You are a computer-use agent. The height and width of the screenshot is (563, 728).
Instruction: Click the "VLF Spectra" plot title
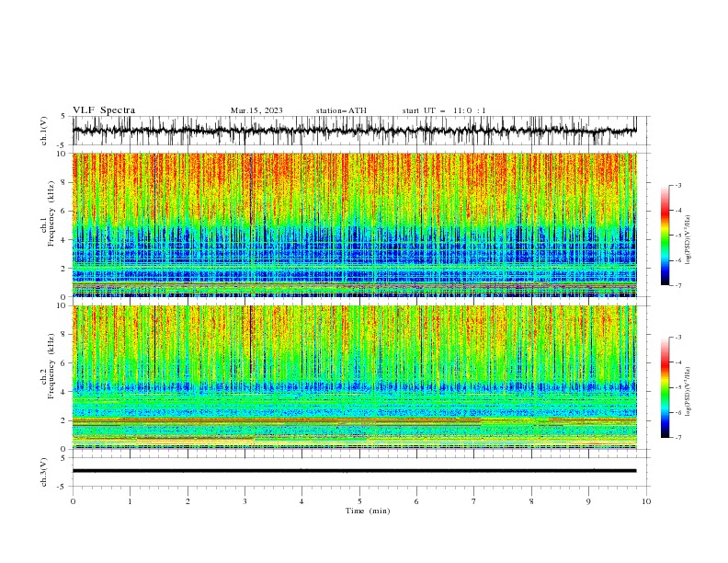click(104, 110)
